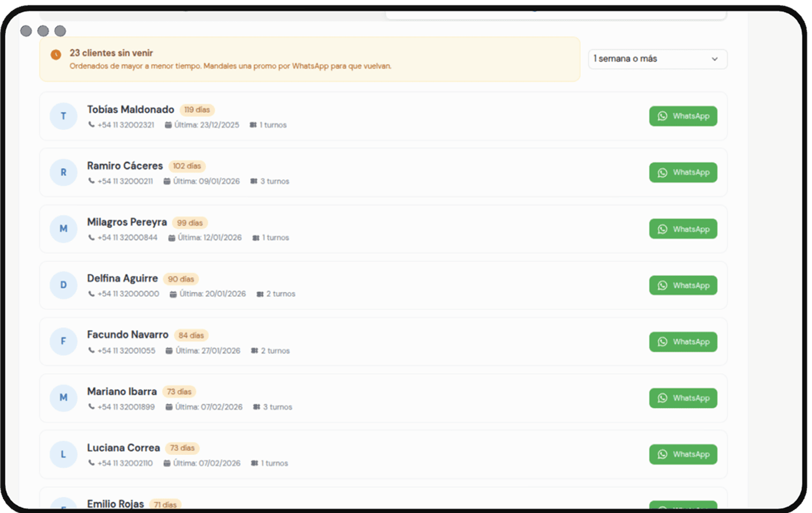
Task: Click the calendar icon beside 'Última: 23/12/2025'
Action: pos(168,125)
